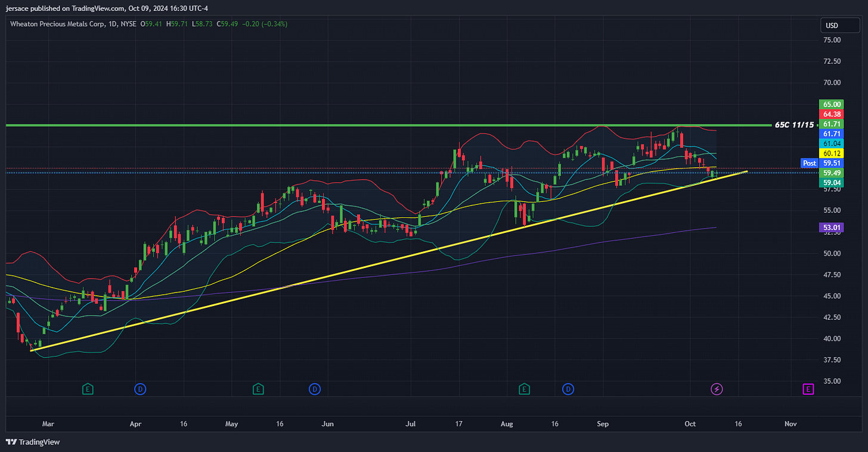Click the Apr label on time axis
This screenshot has width=868, height=452.
coord(135,424)
